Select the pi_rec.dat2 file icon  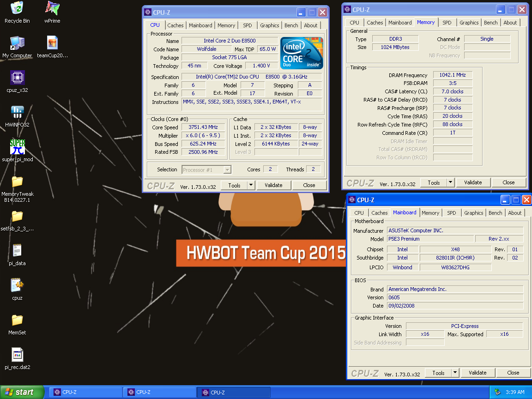pos(17,358)
